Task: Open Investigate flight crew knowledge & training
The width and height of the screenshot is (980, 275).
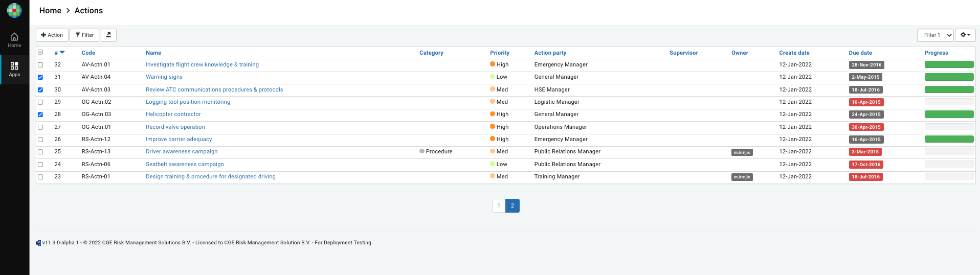Action: pos(202,64)
